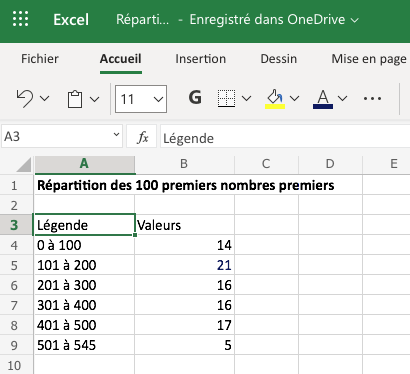Select the value 16 in row 6
The width and height of the screenshot is (410, 374).
[185, 285]
